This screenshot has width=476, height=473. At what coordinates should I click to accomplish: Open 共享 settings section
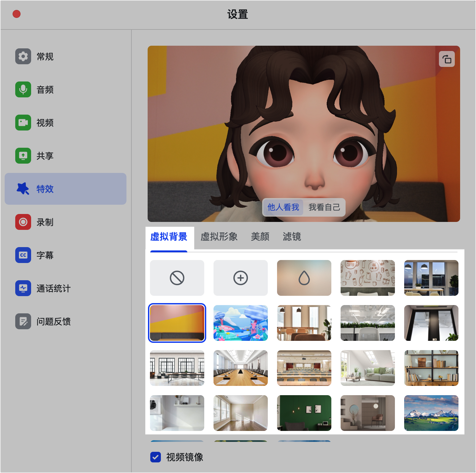coord(66,156)
